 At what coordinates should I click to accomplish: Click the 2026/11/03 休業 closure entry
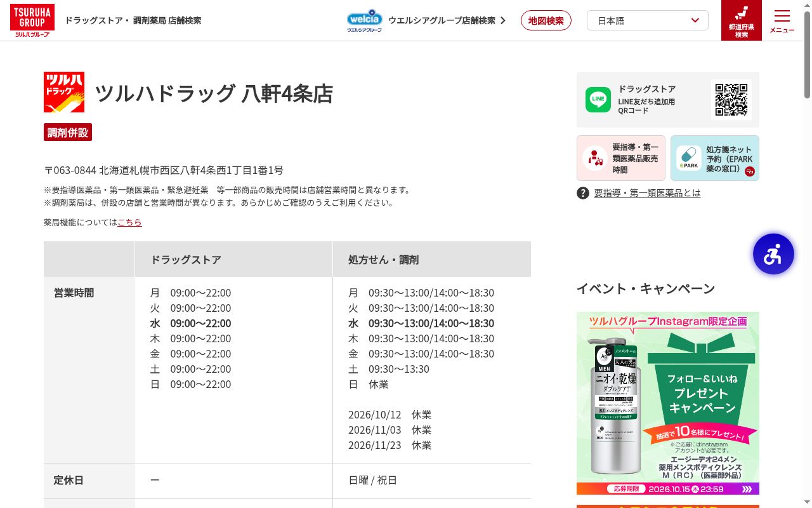390,430
